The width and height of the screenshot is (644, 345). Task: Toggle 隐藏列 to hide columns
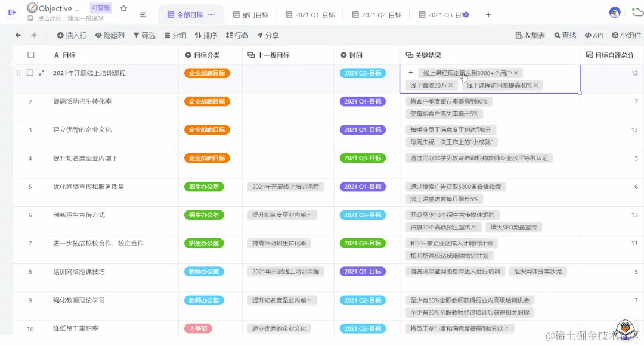point(111,35)
